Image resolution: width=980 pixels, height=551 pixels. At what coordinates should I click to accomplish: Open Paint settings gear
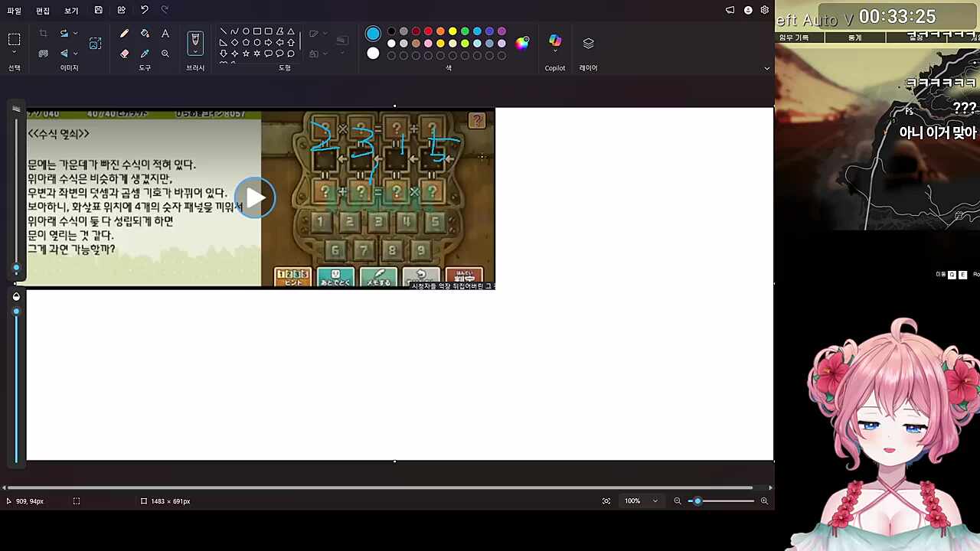click(x=764, y=10)
